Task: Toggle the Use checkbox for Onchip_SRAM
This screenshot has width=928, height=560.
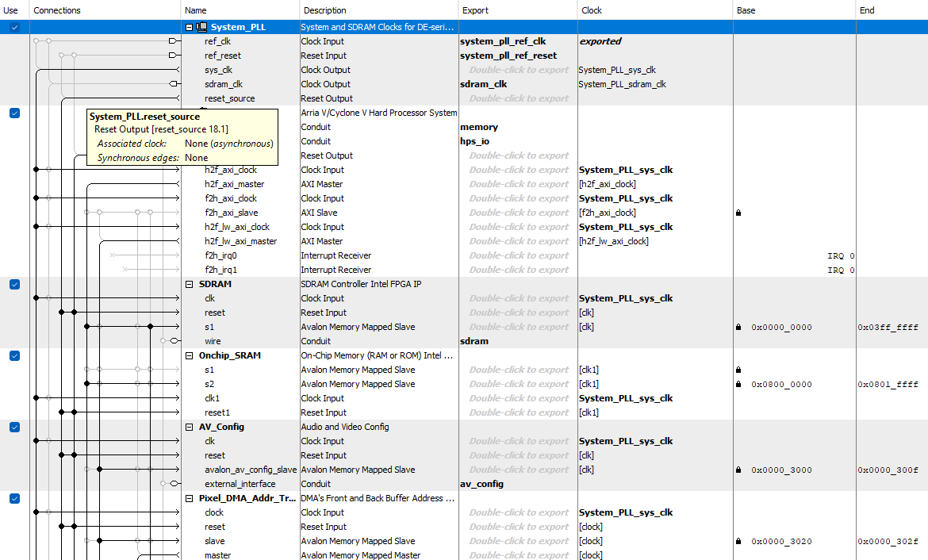Action: tap(15, 355)
